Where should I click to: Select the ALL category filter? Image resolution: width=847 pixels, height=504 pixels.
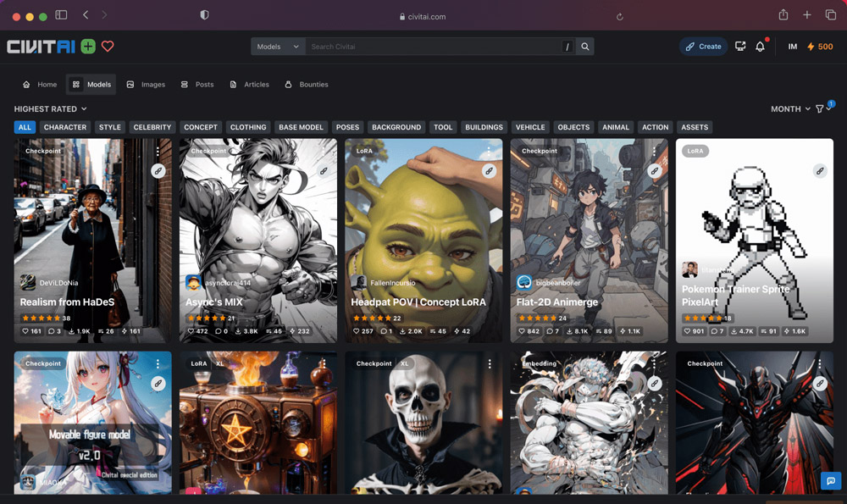pyautogui.click(x=25, y=127)
